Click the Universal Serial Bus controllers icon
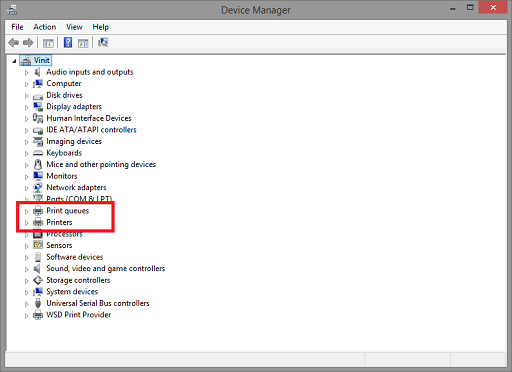 click(x=38, y=303)
